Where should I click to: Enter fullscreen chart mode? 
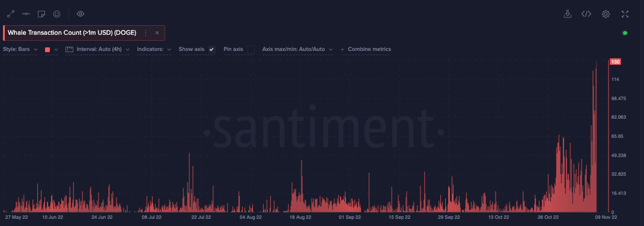625,14
